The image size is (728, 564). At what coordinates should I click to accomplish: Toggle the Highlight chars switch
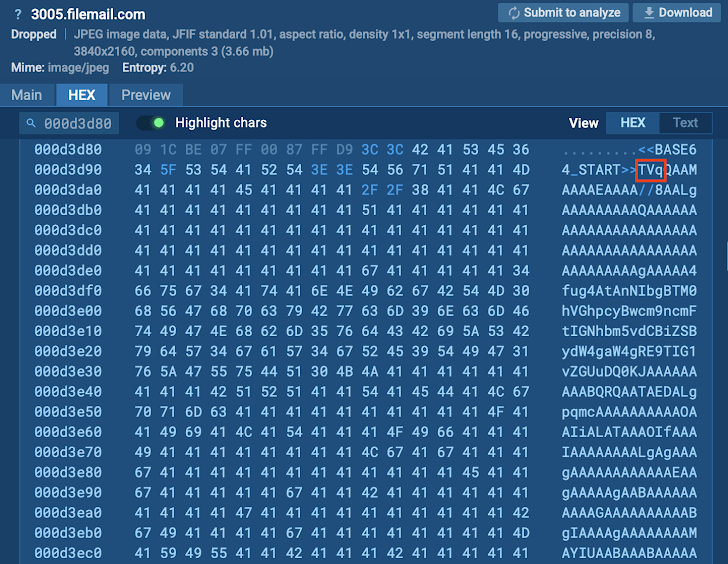(150, 123)
